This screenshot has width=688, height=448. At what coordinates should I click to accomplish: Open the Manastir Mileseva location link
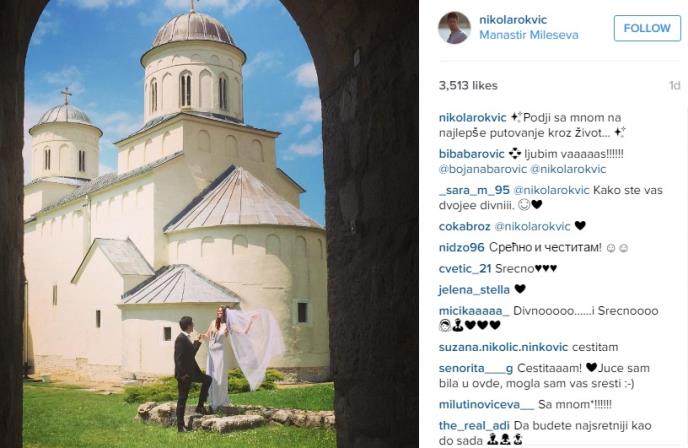(529, 35)
